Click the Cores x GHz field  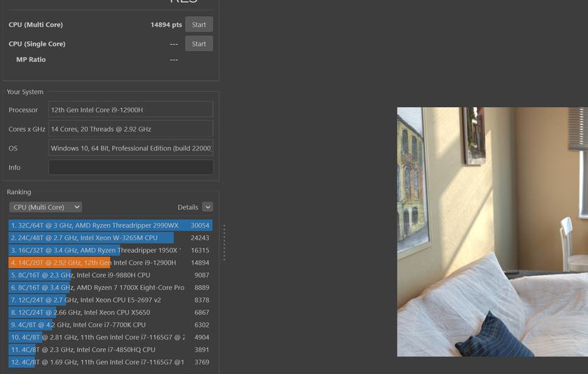(x=130, y=129)
